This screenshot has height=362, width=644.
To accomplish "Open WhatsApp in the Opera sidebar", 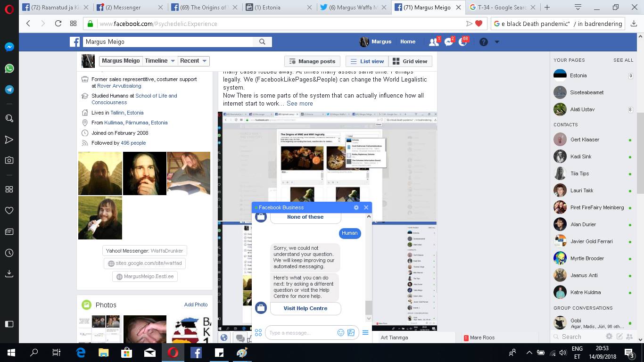I will [9, 68].
